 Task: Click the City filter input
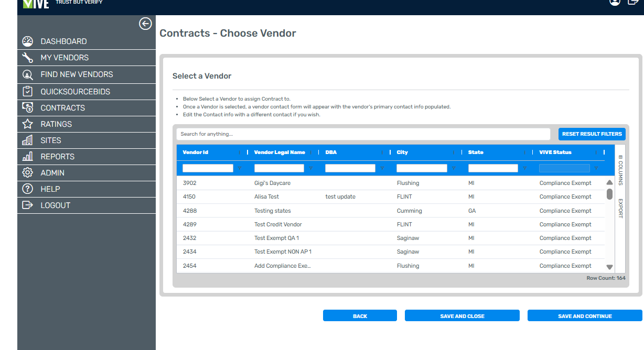pos(422,168)
